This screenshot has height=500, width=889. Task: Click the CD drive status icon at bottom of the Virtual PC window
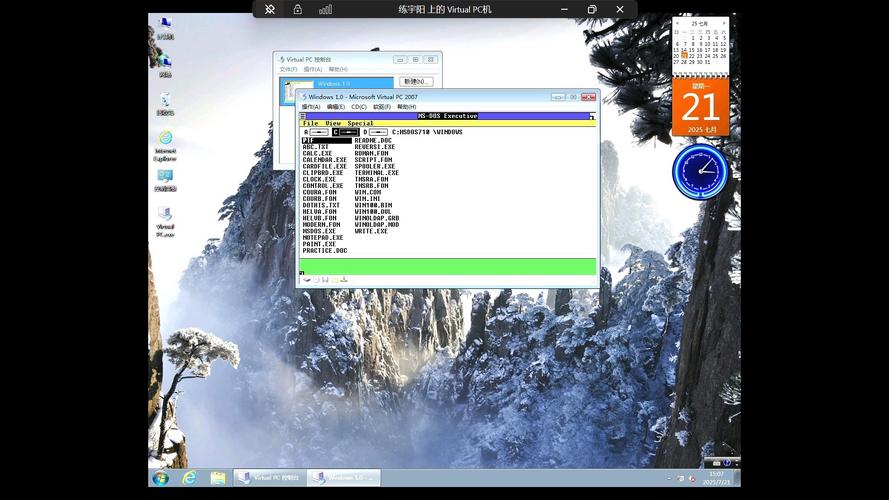[x=316, y=280]
